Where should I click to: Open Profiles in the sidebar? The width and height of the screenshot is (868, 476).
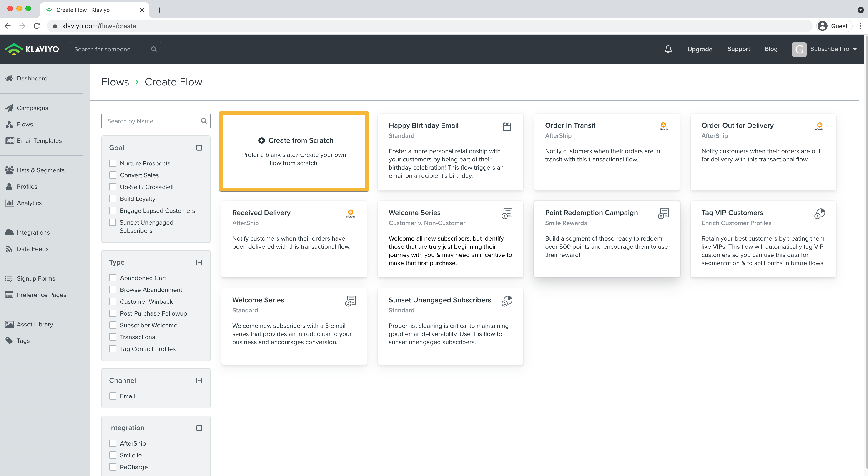click(x=27, y=187)
